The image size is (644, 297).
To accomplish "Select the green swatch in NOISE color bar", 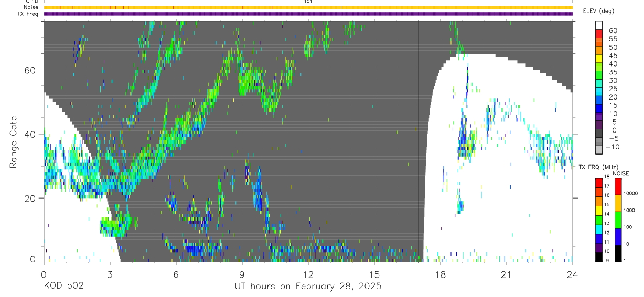I will (618, 219).
